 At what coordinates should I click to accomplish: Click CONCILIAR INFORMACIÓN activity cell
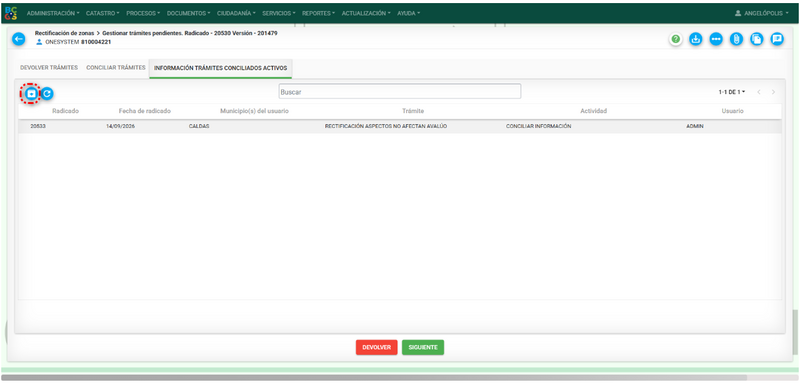pos(538,126)
